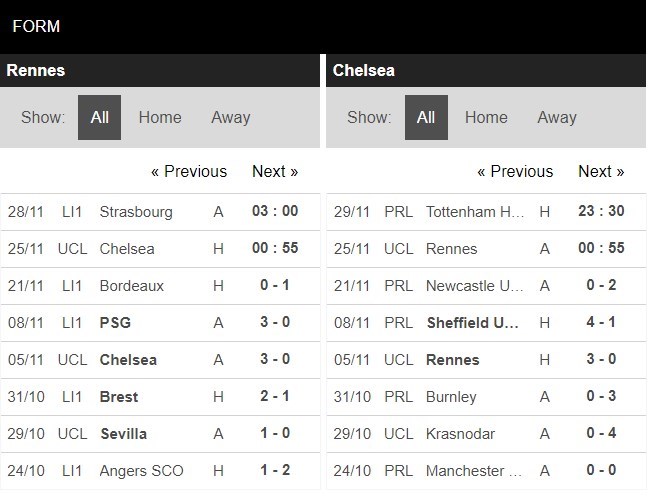
Task: Switch Chelsea form to Home matches
Action: pyautogui.click(x=486, y=117)
